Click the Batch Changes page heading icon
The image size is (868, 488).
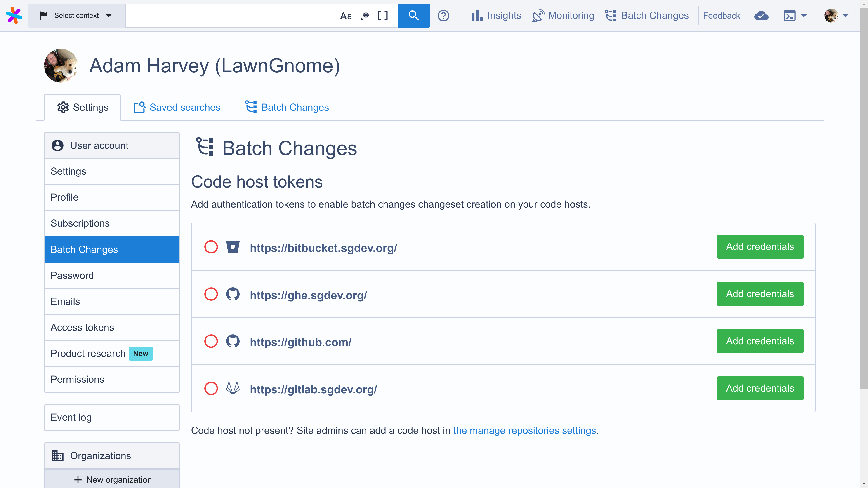pos(205,146)
